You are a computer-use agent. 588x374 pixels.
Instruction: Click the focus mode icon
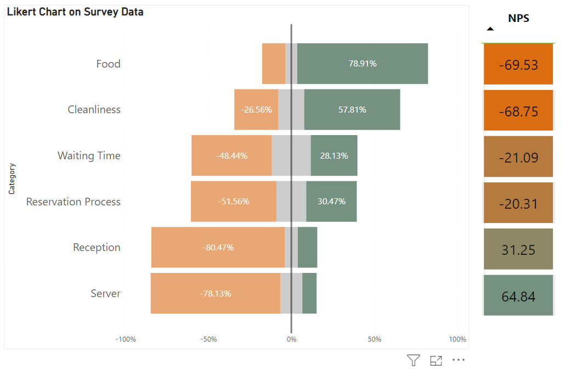pos(436,360)
